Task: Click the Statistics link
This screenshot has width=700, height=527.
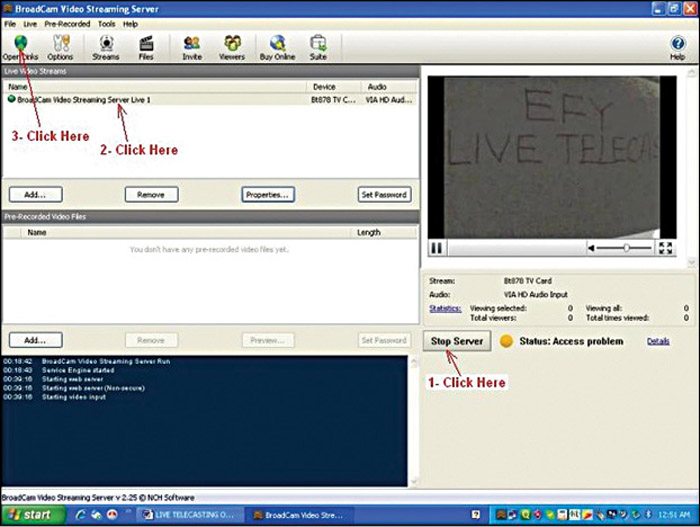Action: tap(445, 309)
